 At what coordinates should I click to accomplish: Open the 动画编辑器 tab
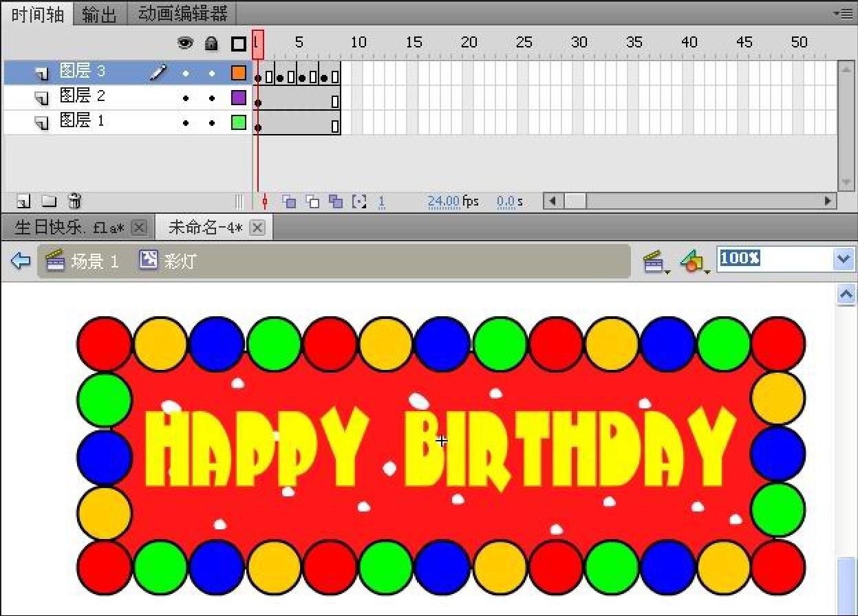pos(182,14)
